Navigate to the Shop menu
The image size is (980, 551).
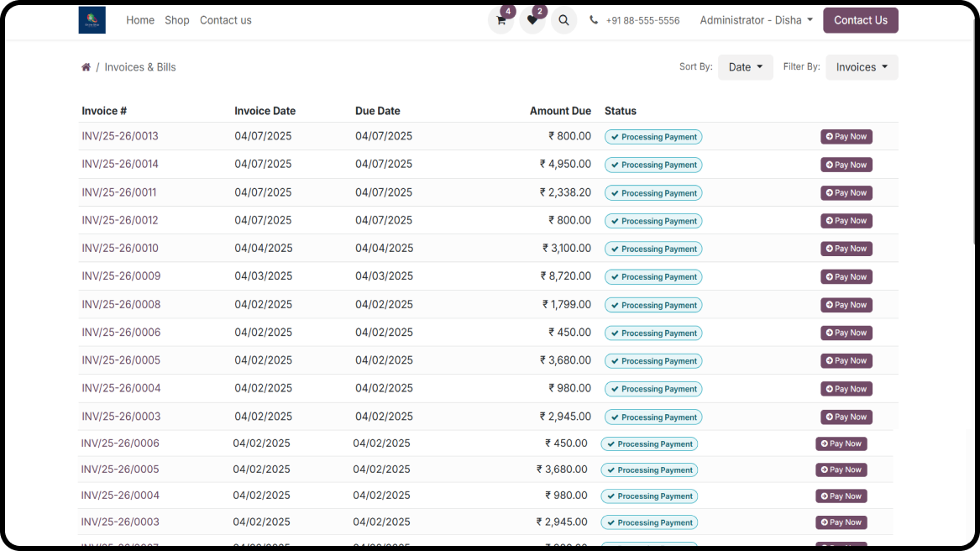tap(176, 20)
